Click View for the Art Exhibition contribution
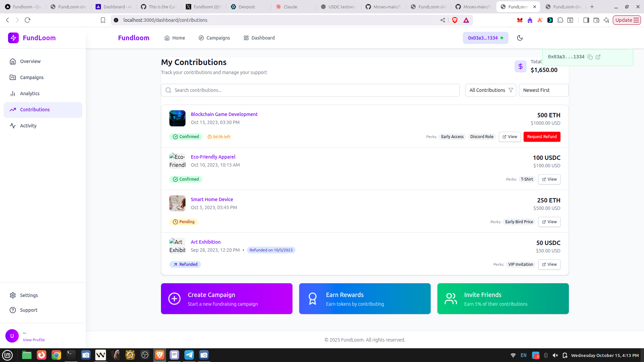The width and height of the screenshot is (644, 362). pos(549,264)
